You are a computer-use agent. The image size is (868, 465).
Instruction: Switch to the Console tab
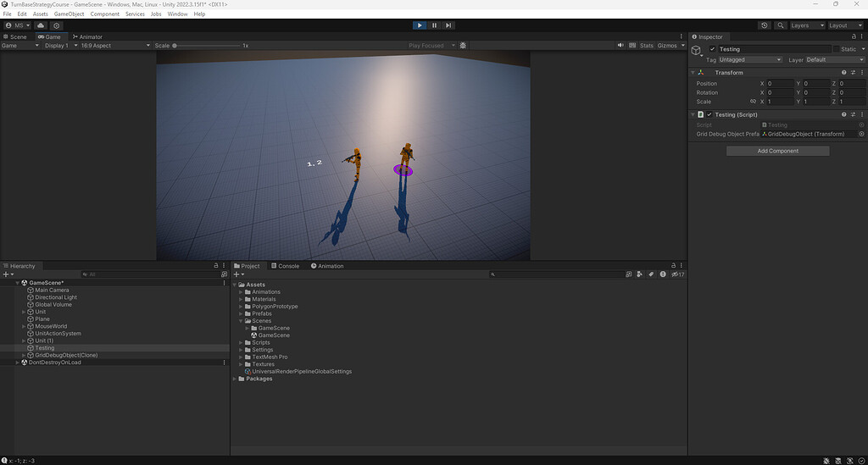point(285,266)
